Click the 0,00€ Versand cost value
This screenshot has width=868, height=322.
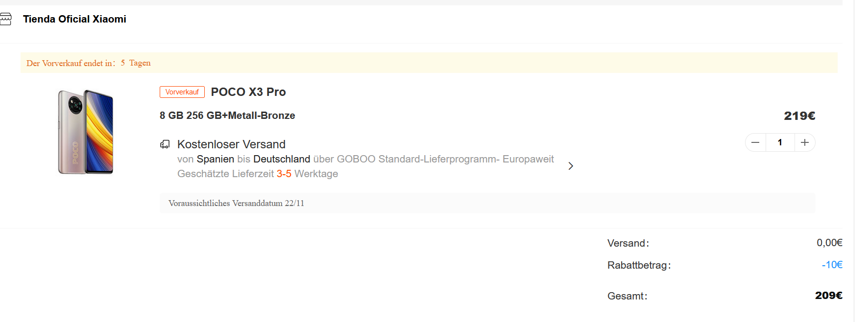(829, 243)
